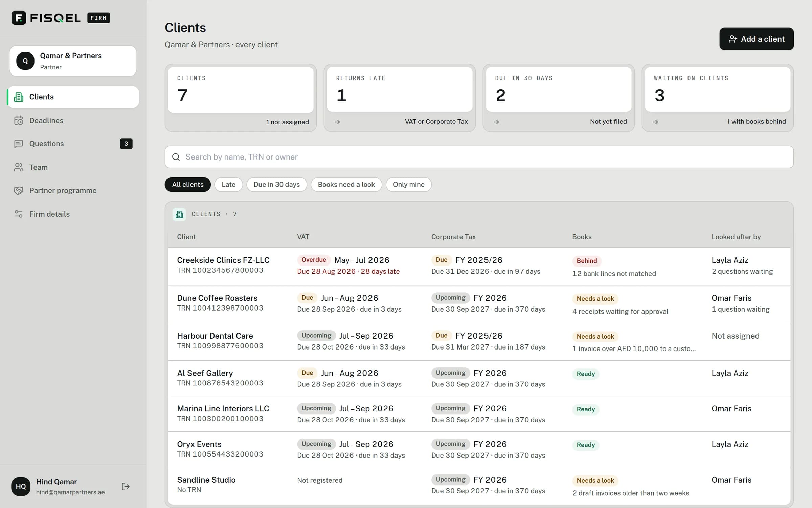This screenshot has height=508, width=812.
Task: Click the arrow on Due in 30 Days card
Action: 496,122
